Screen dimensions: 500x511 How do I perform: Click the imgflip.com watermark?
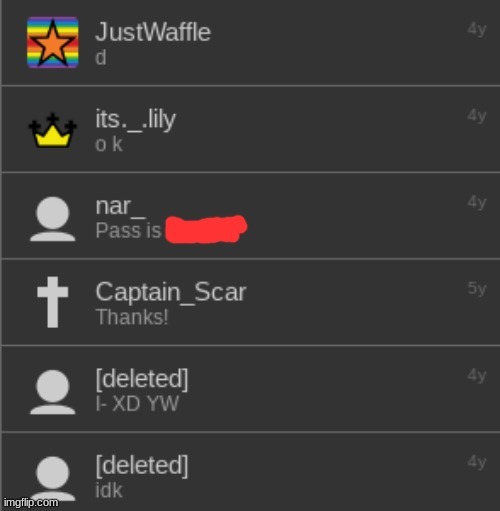[31, 502]
